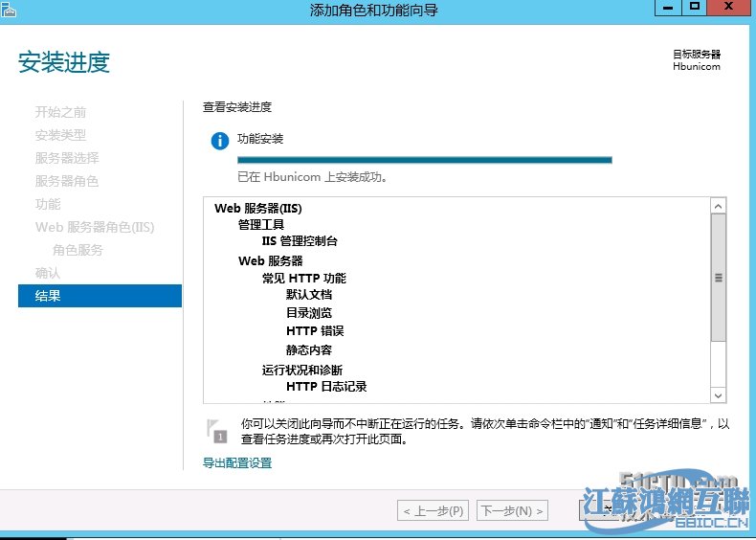Image resolution: width=756 pixels, height=540 pixels.
Task: Click the results list scrollbar thumb
Action: (719, 278)
